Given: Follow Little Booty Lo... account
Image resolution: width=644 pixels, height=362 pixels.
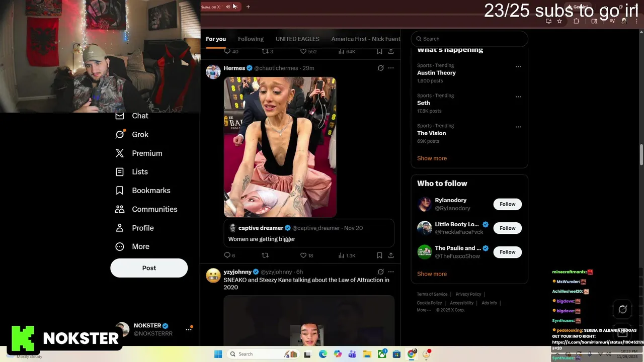Looking at the screenshot, I should (x=507, y=228).
